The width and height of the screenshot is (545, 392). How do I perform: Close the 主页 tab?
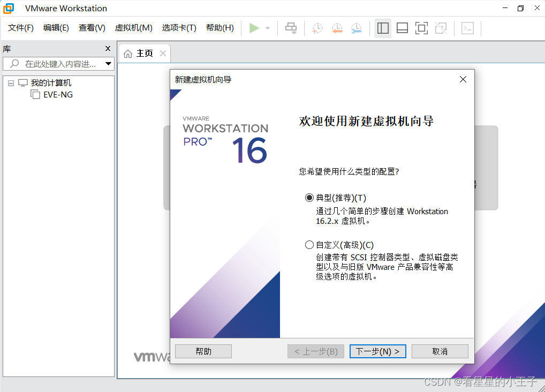point(163,53)
